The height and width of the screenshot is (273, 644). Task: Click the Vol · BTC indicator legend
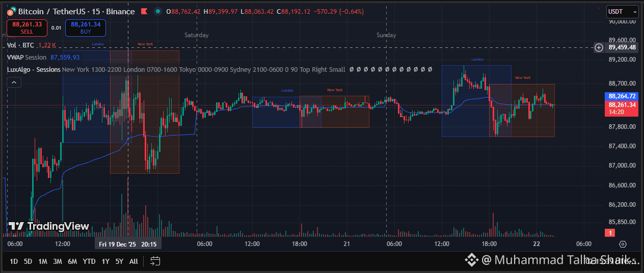[x=20, y=45]
